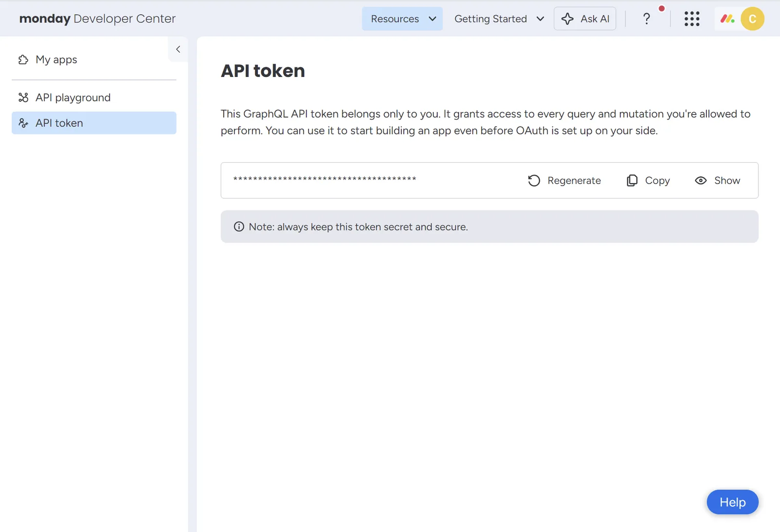This screenshot has width=780, height=532.
Task: Open the question mark help menu
Action: 646,19
